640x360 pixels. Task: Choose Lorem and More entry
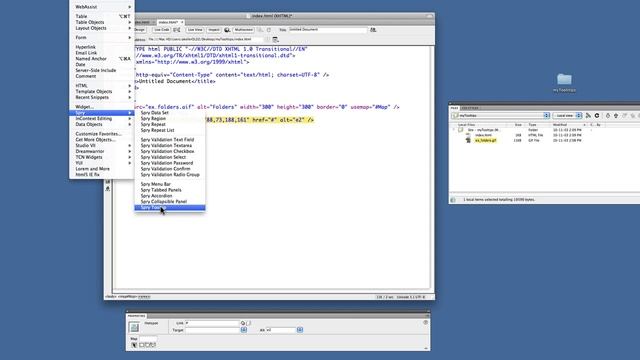[x=102, y=169]
